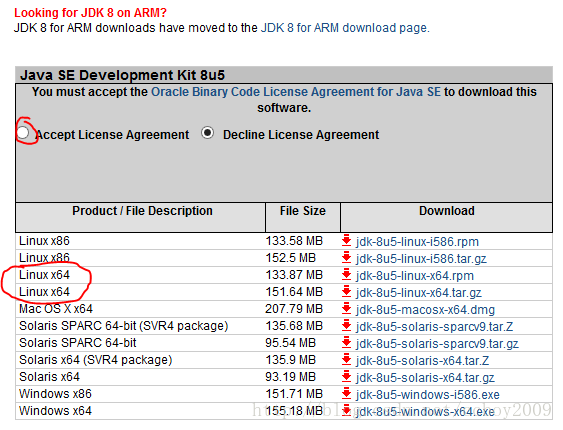
Task: Download jdk-8u5-linux-x64.tar.gz file link
Action: 419,293
